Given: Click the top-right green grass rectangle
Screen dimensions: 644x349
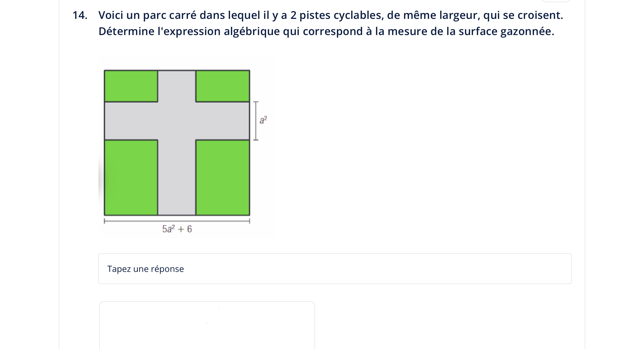Looking at the screenshot, I should coord(222,86).
